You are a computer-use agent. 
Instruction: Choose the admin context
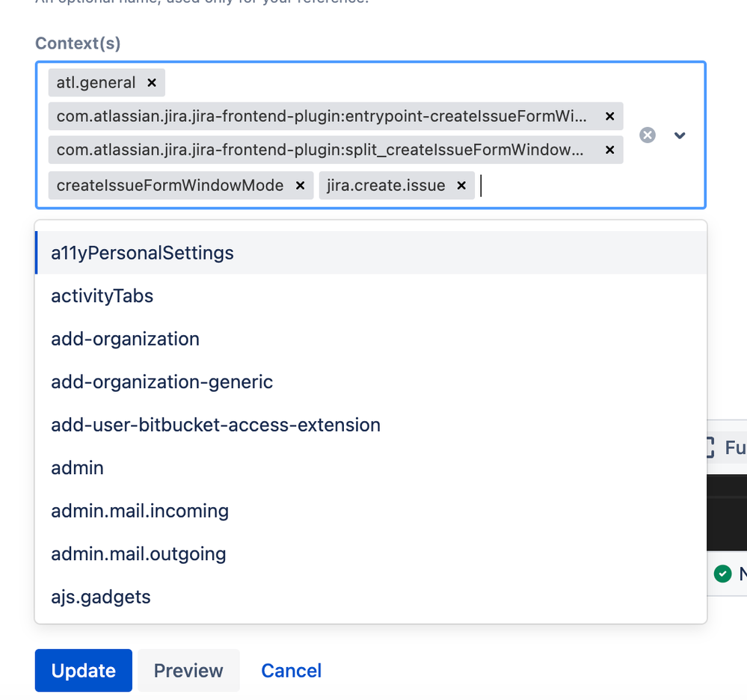tap(371, 467)
